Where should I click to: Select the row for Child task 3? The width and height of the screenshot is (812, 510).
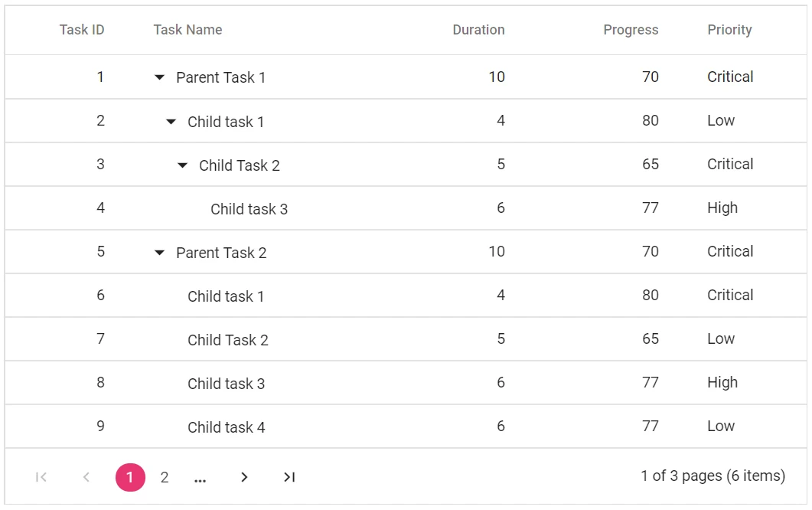[249, 208]
